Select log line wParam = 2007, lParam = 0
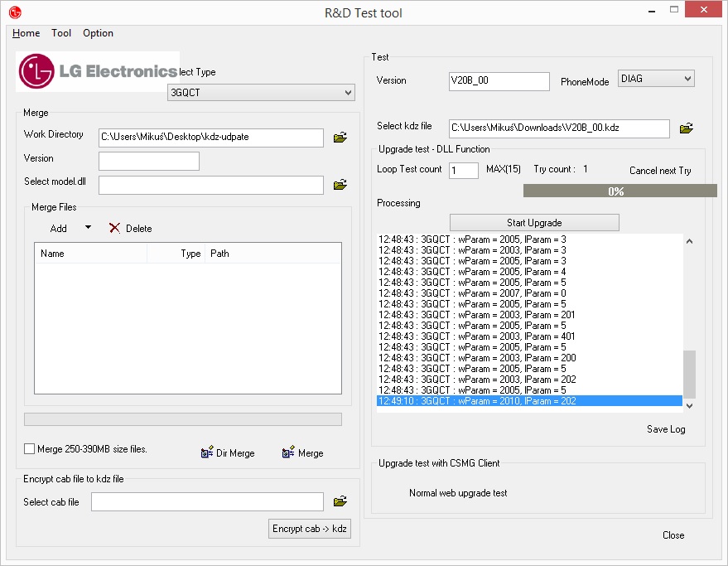The height and width of the screenshot is (566, 728). 529,293
